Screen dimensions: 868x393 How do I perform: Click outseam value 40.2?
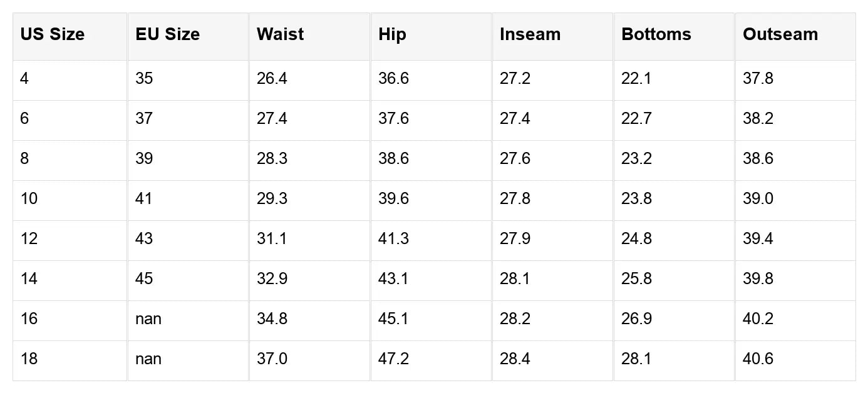758,319
